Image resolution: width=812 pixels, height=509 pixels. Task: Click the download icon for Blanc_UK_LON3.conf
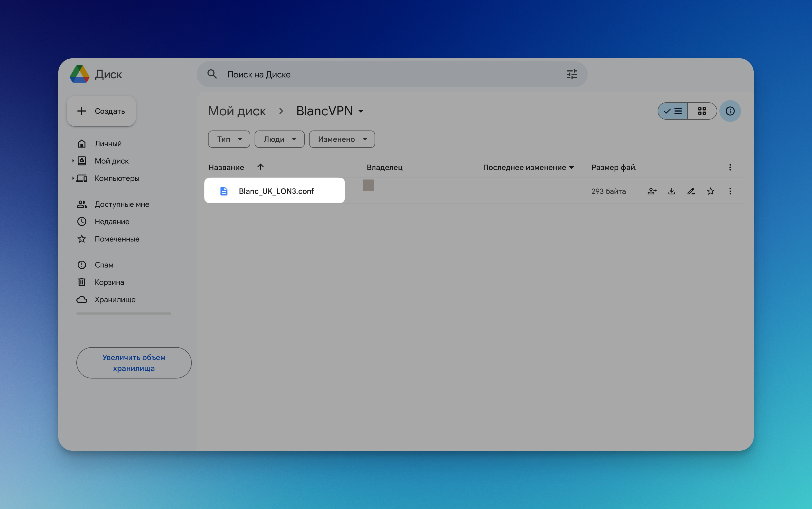coord(671,191)
